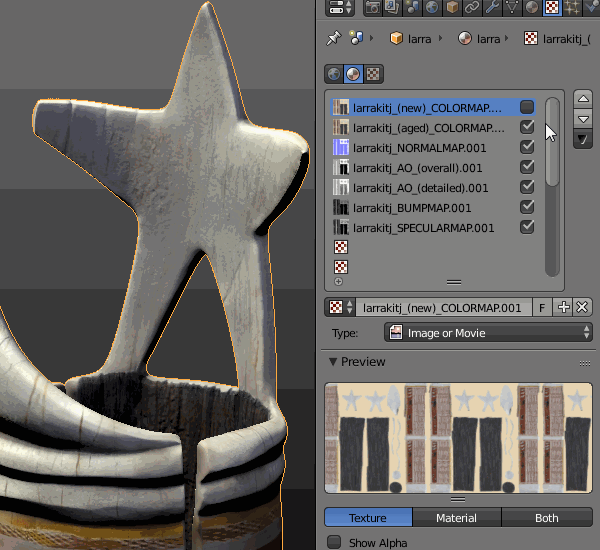Select larrakitj_(new)_COLORMAP texture slot
600x550 pixels.
432,108
